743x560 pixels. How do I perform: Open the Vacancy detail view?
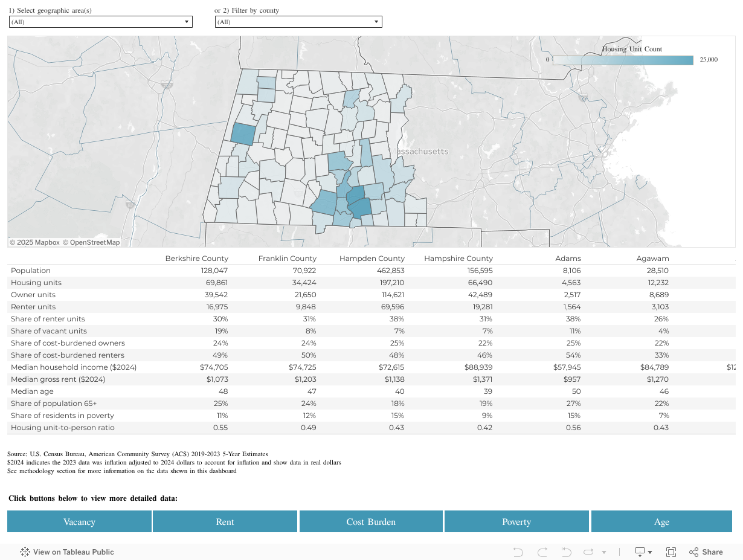coord(79,521)
